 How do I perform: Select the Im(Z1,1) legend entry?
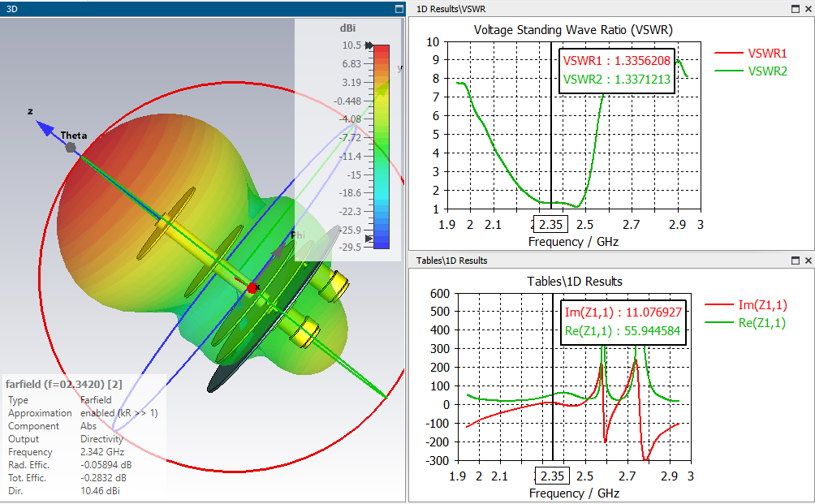[x=746, y=305]
